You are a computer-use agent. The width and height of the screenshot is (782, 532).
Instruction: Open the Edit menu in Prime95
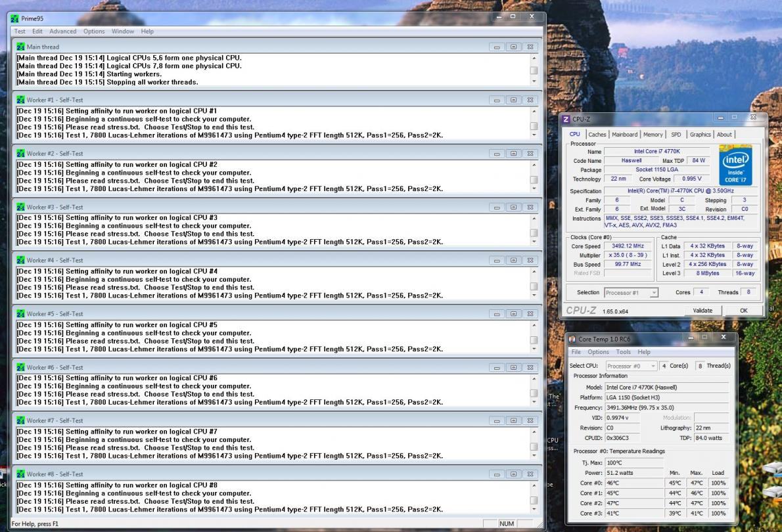pyautogui.click(x=37, y=32)
